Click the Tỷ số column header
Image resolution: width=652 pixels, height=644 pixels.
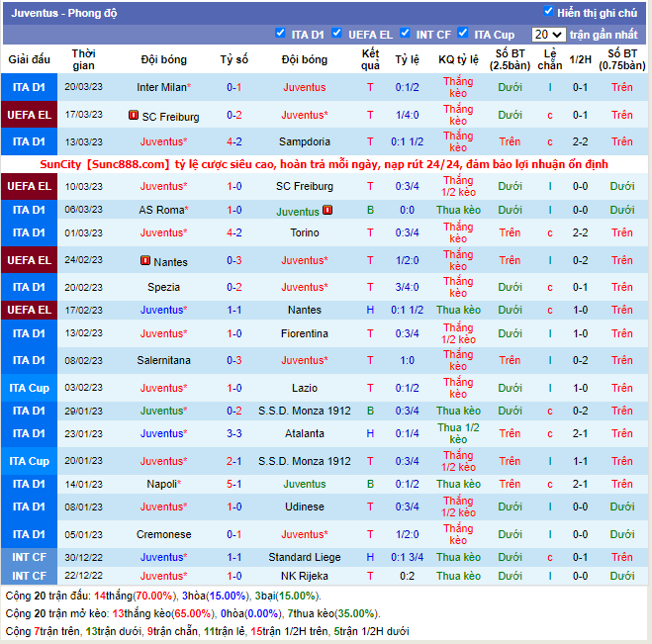point(233,59)
